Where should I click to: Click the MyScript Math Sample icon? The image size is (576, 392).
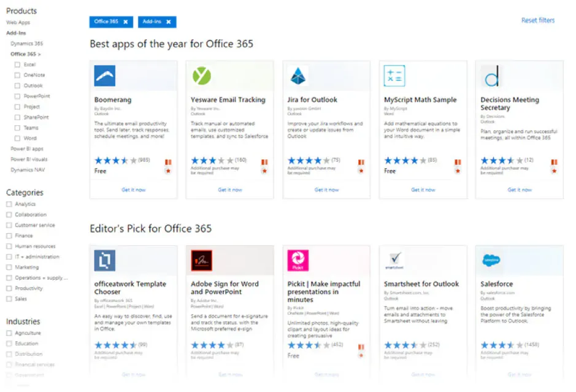(394, 75)
